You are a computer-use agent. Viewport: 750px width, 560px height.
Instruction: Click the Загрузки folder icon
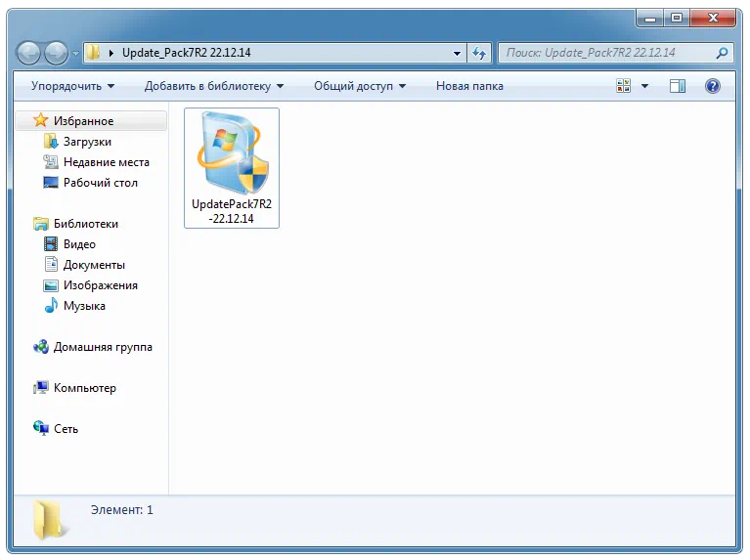(51, 141)
